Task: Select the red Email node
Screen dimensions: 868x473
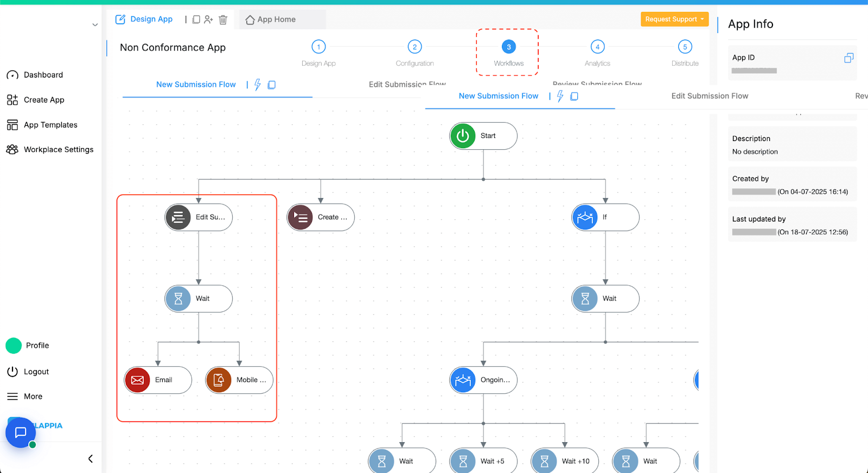Action: click(158, 380)
